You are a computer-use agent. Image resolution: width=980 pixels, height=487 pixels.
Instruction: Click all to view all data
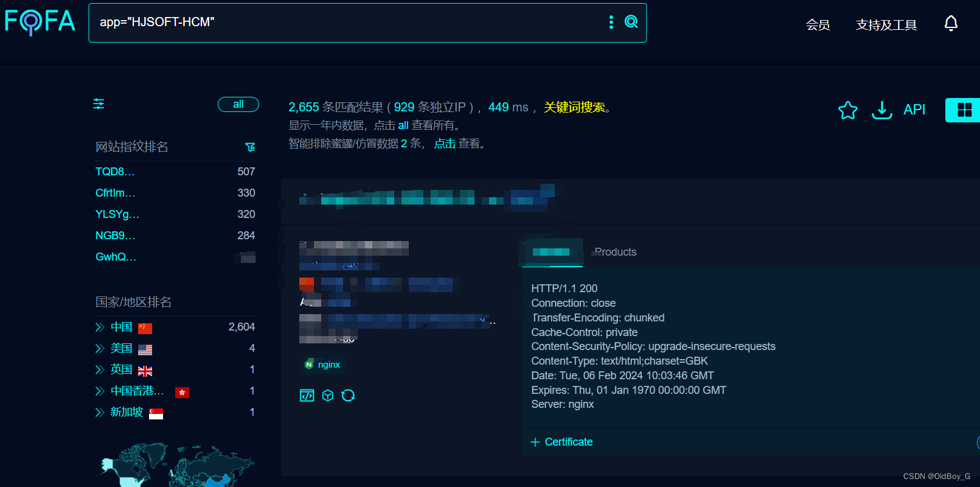pyautogui.click(x=403, y=125)
